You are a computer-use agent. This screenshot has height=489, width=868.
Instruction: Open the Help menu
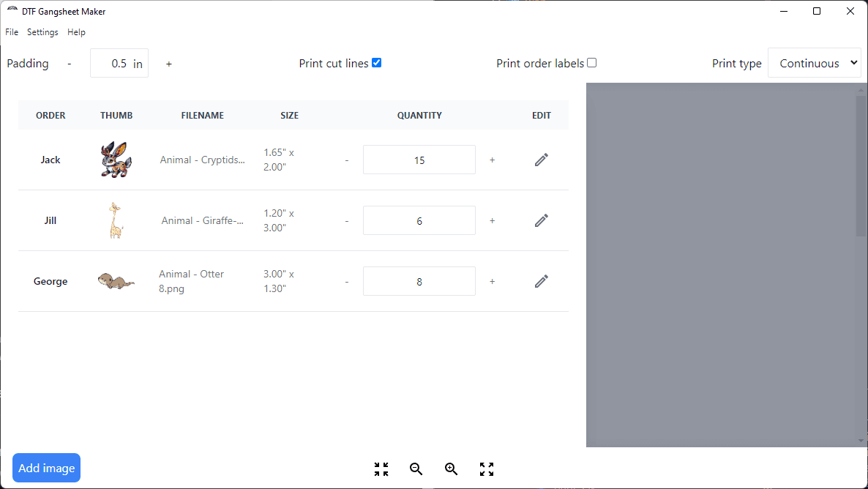point(76,32)
